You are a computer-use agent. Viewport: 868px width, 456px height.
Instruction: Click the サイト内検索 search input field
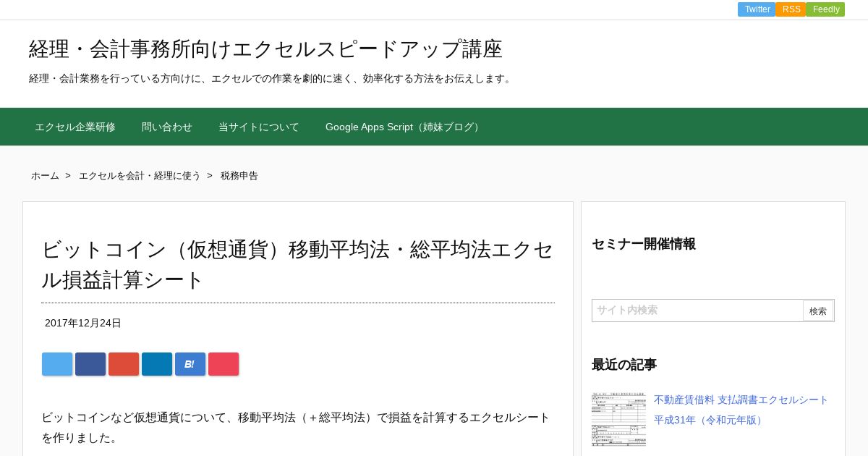coord(697,311)
